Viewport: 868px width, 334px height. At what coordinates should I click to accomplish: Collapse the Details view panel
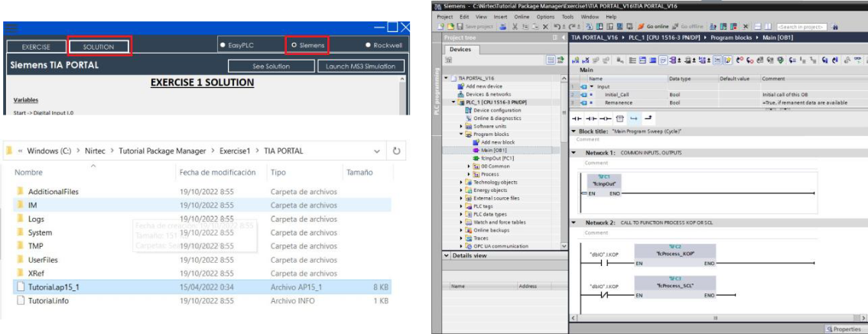click(x=447, y=256)
